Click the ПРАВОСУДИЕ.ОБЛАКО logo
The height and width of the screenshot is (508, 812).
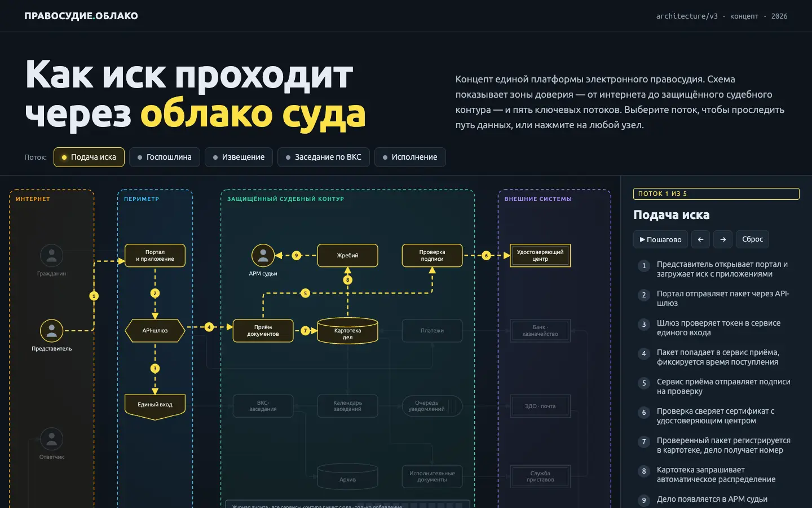point(81,16)
